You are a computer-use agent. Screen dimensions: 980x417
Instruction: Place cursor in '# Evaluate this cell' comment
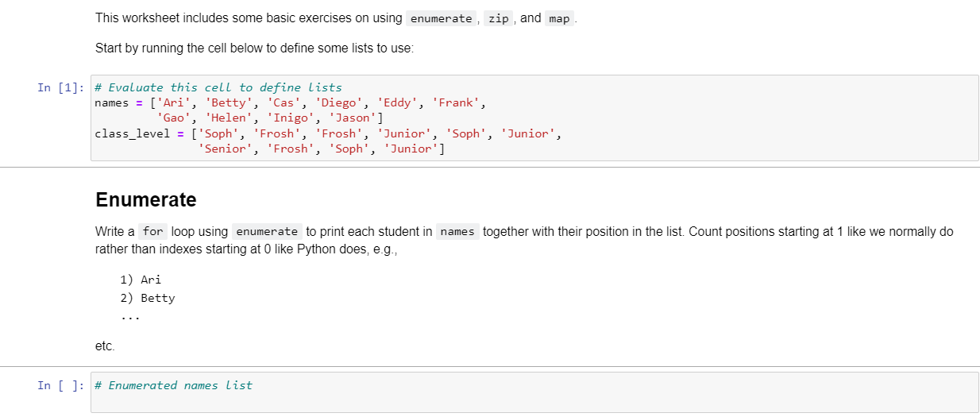[x=218, y=87]
